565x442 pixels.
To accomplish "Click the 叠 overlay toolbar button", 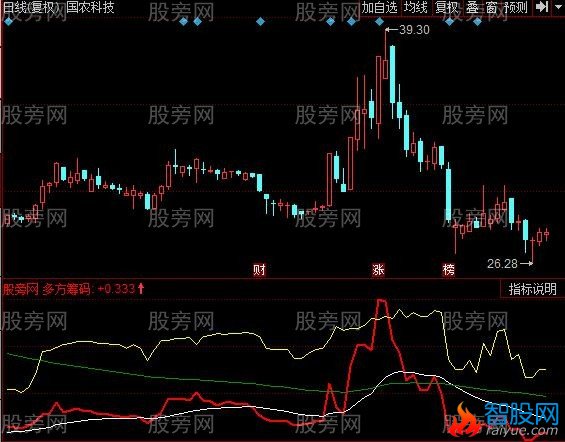I will [472, 8].
